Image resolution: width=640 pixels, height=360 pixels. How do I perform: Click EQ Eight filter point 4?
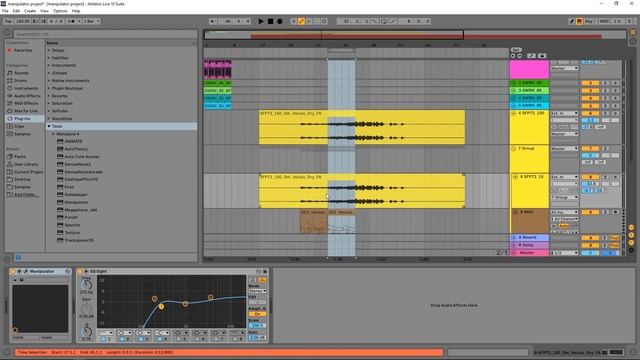211,298
